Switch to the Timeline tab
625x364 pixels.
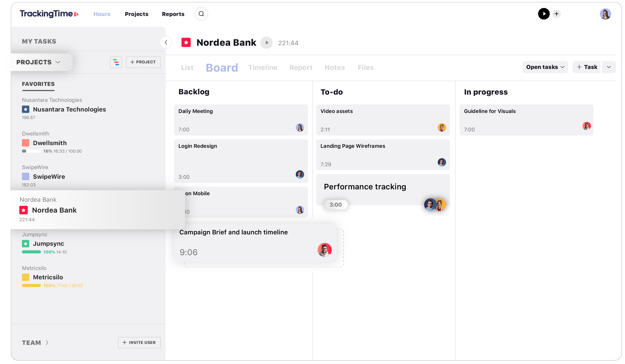pos(262,67)
